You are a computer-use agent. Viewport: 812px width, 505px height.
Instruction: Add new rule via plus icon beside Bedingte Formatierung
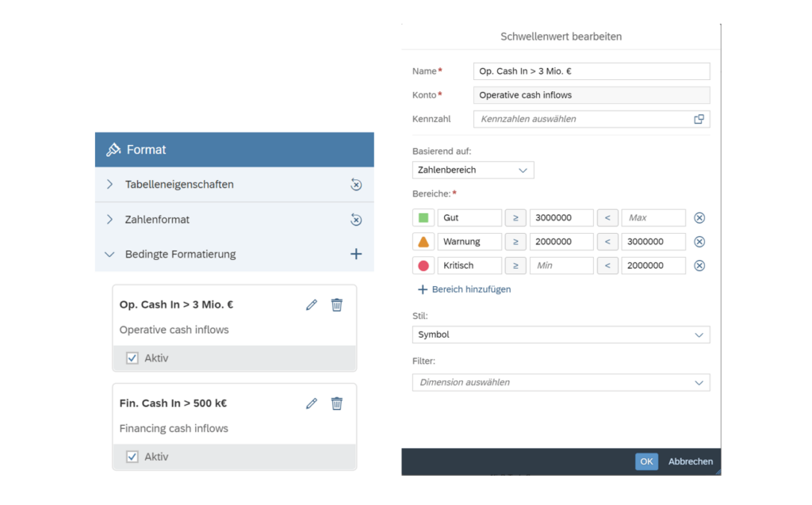coord(356,254)
